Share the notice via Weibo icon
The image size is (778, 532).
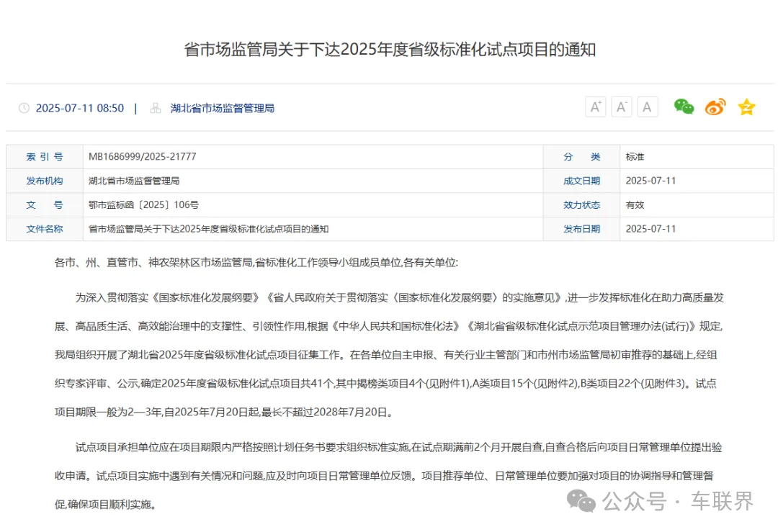tap(715, 107)
